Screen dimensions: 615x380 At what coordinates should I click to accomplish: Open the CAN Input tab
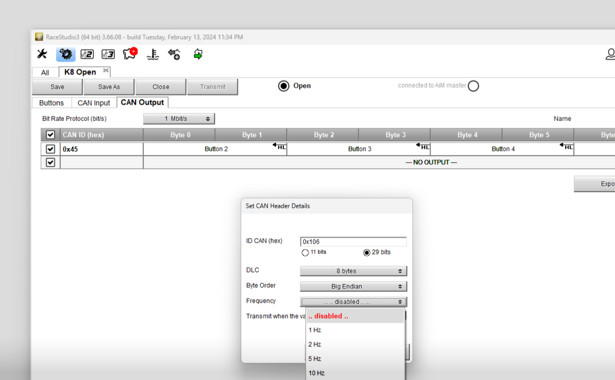click(94, 103)
